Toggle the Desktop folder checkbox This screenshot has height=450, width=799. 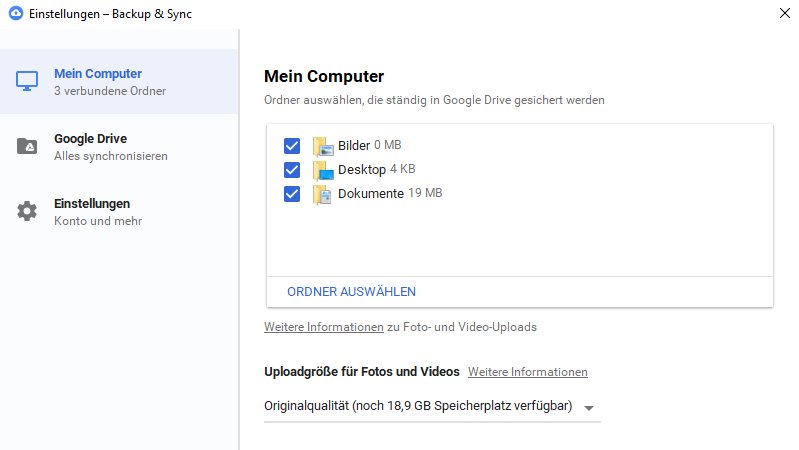coord(292,170)
